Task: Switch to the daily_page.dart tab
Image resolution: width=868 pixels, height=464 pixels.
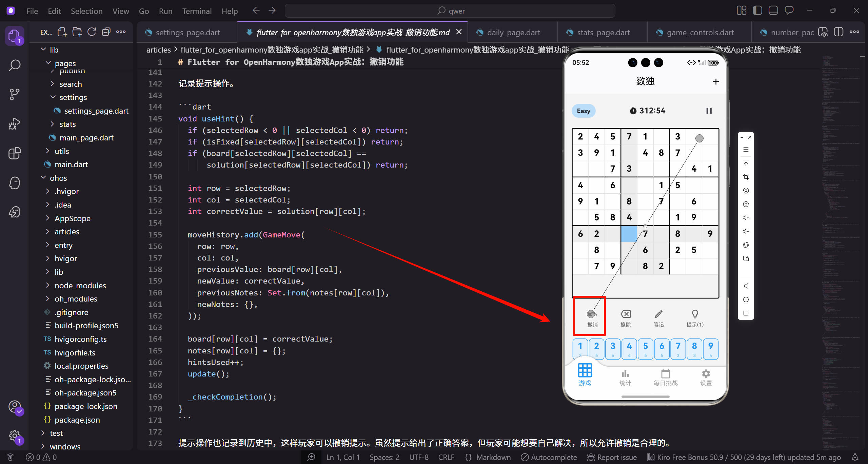Action: 513,33
